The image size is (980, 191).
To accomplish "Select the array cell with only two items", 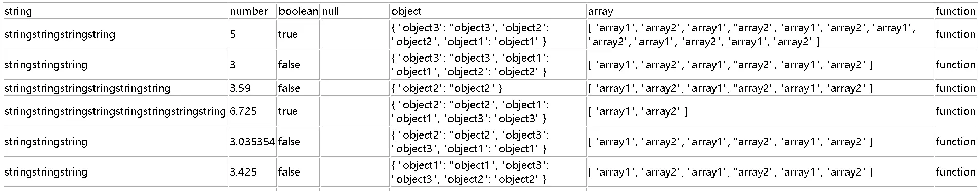I will tap(760, 111).
